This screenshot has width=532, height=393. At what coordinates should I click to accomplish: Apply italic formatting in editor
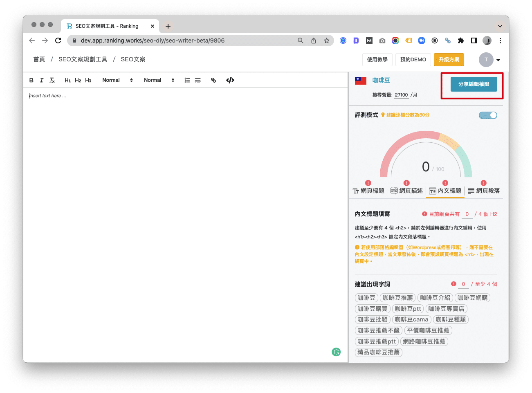41,80
